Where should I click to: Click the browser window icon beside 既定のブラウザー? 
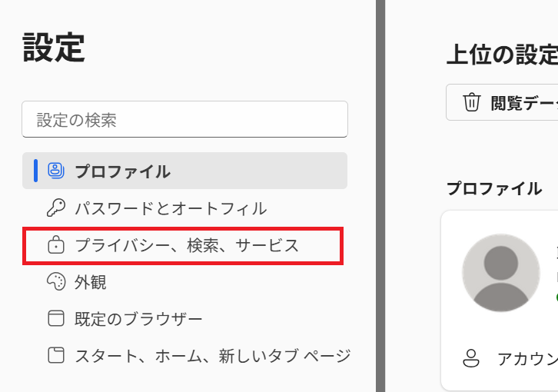(x=56, y=319)
